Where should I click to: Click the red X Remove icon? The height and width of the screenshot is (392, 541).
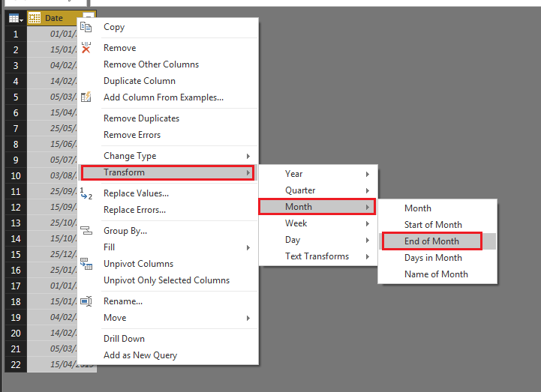click(86, 48)
